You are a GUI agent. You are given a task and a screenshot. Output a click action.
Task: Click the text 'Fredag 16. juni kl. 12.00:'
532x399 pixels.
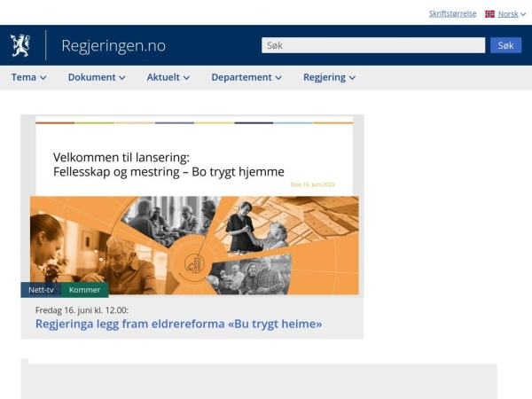(x=82, y=310)
